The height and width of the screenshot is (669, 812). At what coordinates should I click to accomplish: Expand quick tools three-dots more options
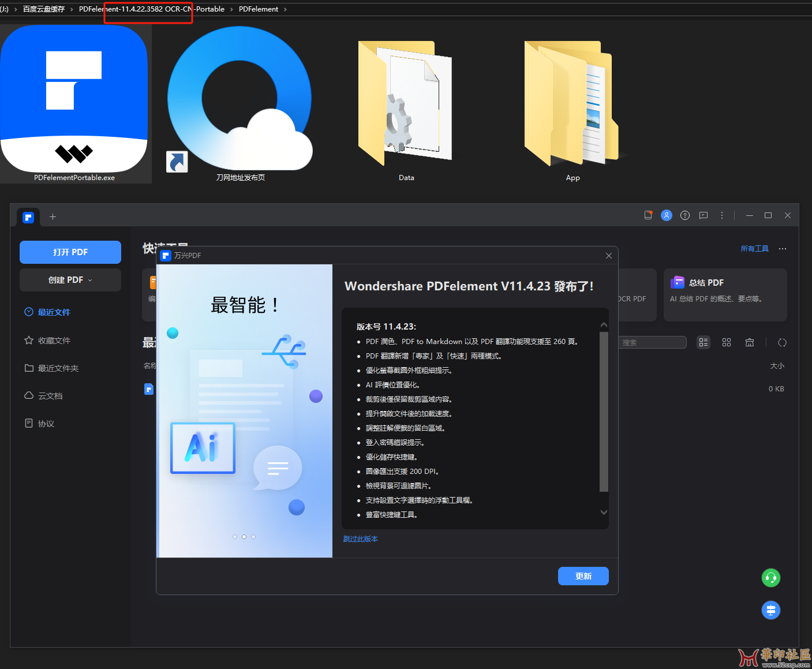click(782, 249)
